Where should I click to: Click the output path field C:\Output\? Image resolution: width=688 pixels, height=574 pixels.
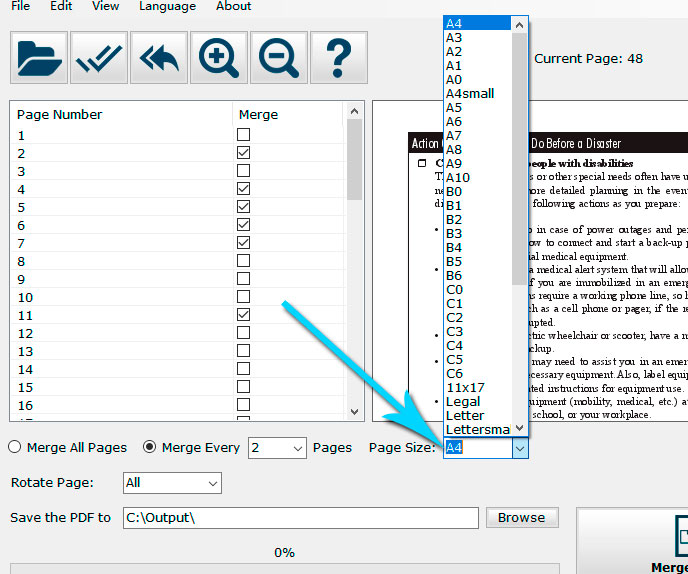point(301,518)
